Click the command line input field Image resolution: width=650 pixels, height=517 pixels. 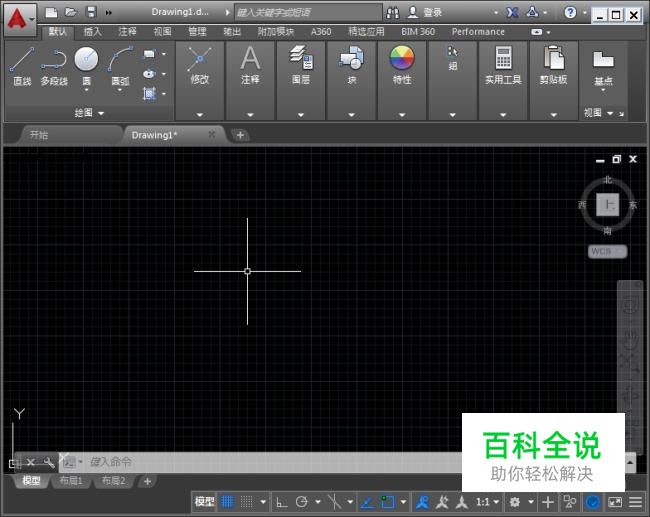pos(274,462)
